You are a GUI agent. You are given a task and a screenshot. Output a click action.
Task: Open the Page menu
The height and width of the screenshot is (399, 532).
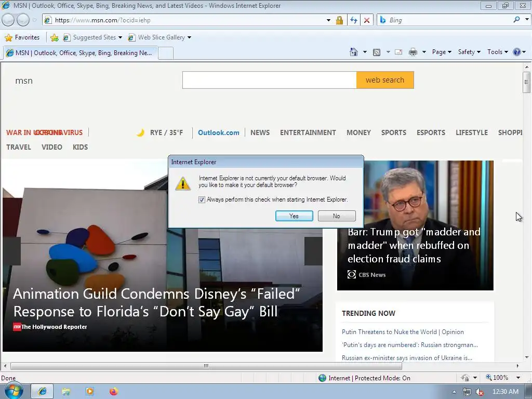[442, 52]
